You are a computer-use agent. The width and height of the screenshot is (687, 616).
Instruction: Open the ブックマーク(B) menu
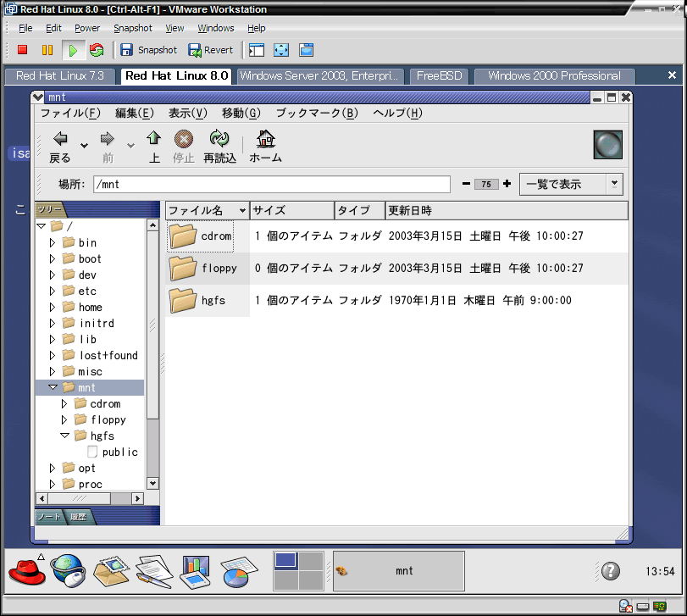[x=317, y=113]
